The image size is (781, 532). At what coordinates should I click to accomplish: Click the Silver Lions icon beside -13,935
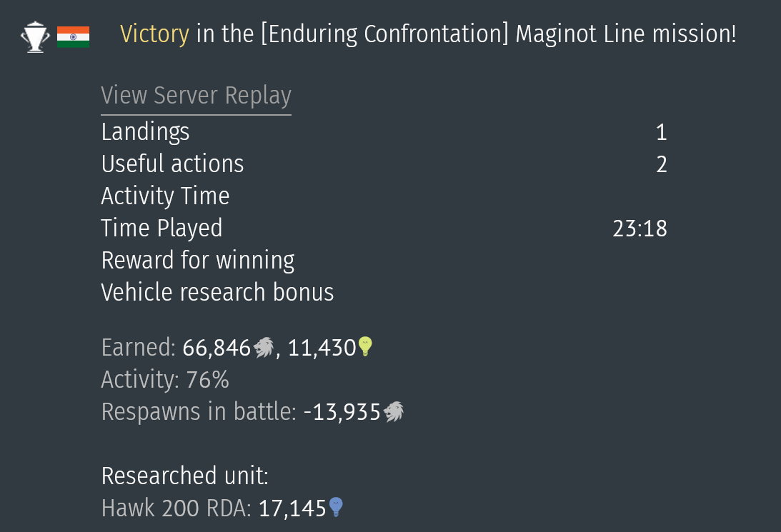coord(394,412)
